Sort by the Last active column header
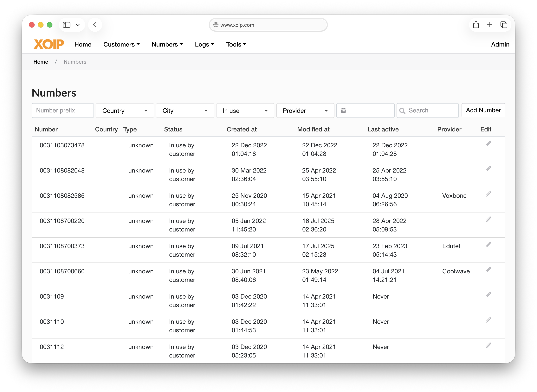Viewport: 537px width, 392px height. point(383,129)
